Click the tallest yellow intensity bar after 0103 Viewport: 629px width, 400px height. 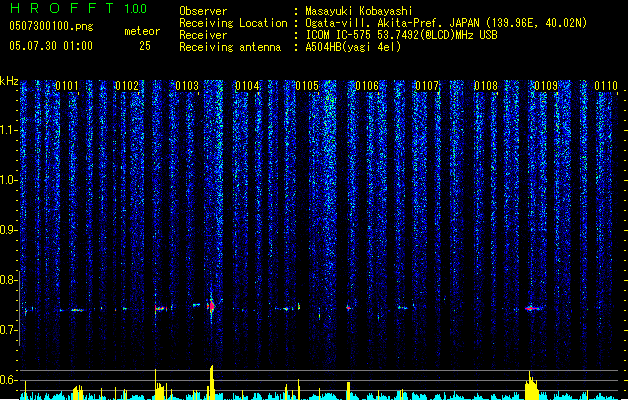coord(211,382)
